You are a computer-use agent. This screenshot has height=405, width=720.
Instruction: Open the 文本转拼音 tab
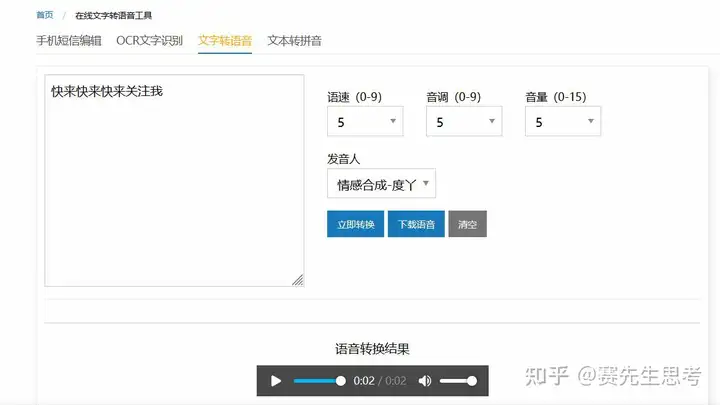[x=294, y=41]
